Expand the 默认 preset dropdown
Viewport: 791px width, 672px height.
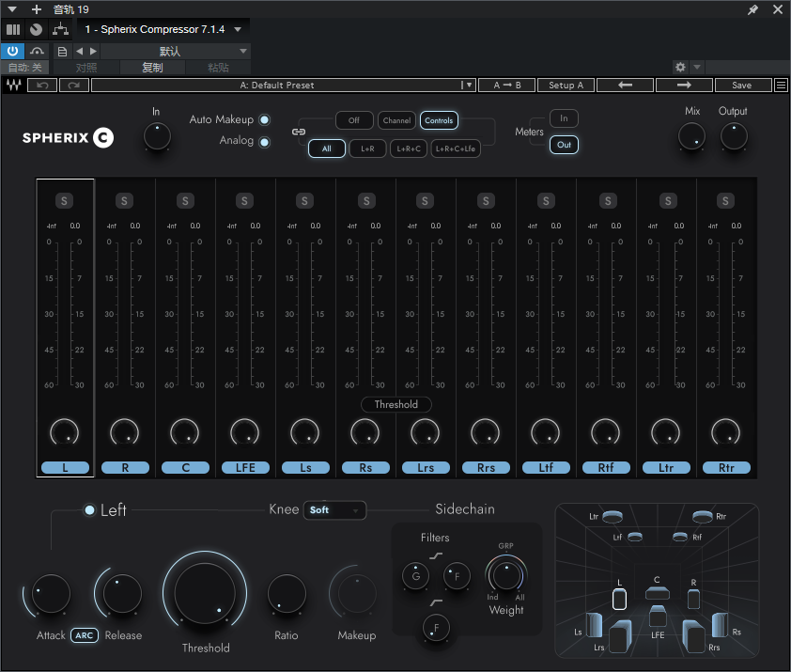pos(175,51)
